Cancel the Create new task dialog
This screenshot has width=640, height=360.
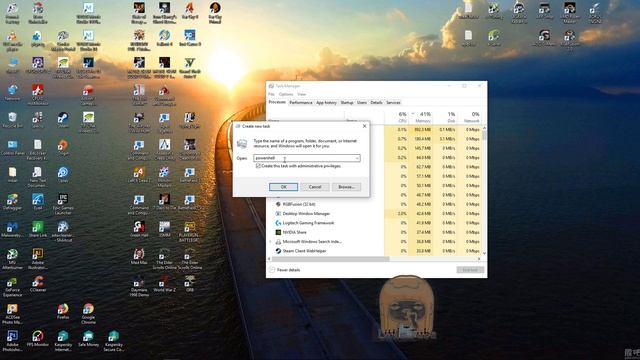pos(315,187)
